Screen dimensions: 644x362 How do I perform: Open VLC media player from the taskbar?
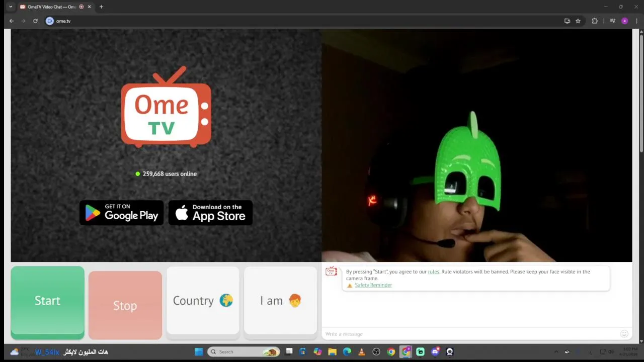[x=361, y=352]
